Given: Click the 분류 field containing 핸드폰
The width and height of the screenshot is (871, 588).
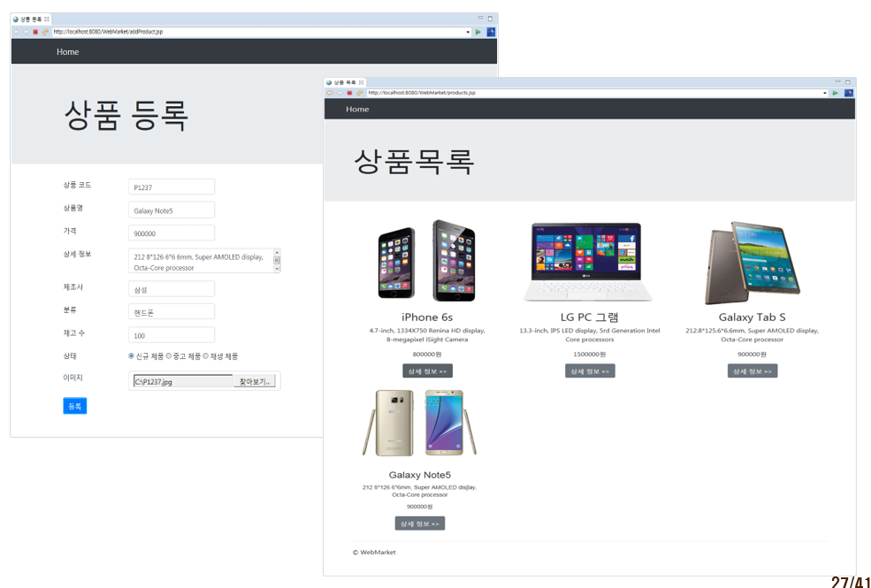Looking at the screenshot, I should coord(171,312).
